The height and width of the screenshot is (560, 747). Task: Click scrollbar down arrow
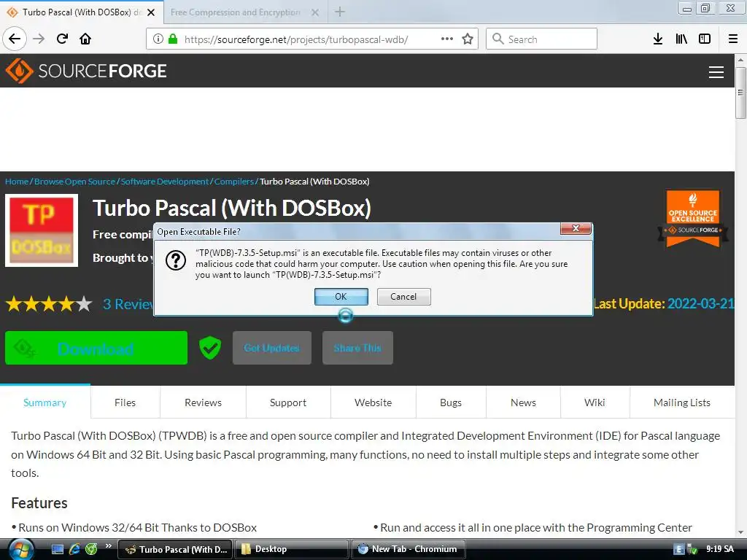click(740, 532)
